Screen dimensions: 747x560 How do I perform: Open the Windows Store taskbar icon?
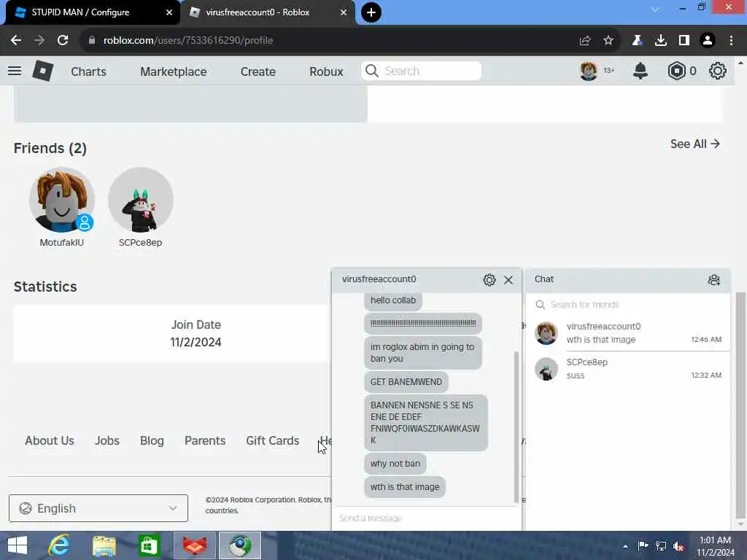(x=149, y=545)
